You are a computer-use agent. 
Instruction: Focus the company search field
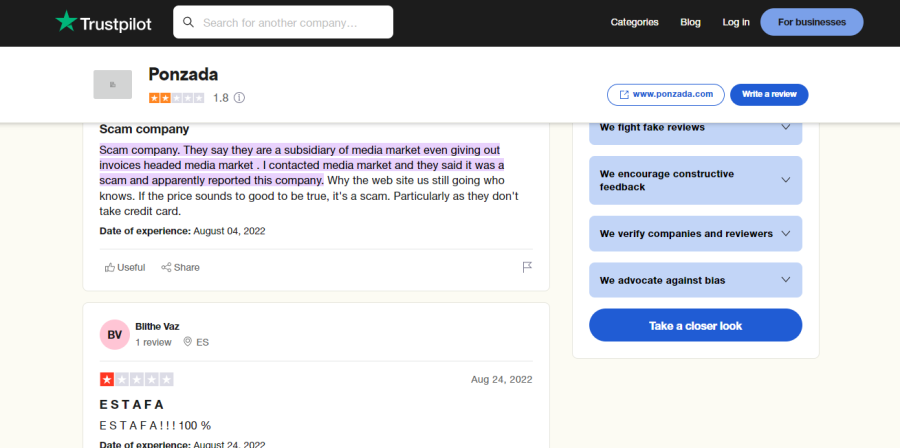tap(283, 22)
